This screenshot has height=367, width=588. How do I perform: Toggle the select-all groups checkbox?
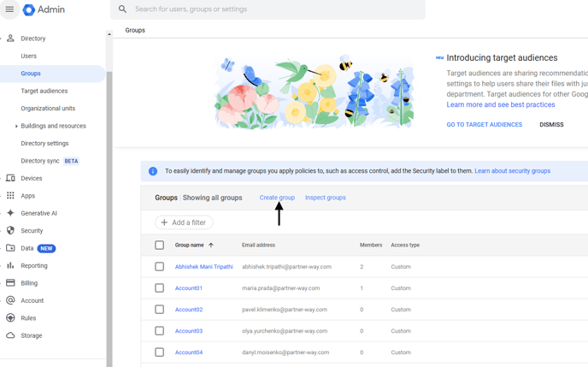159,246
